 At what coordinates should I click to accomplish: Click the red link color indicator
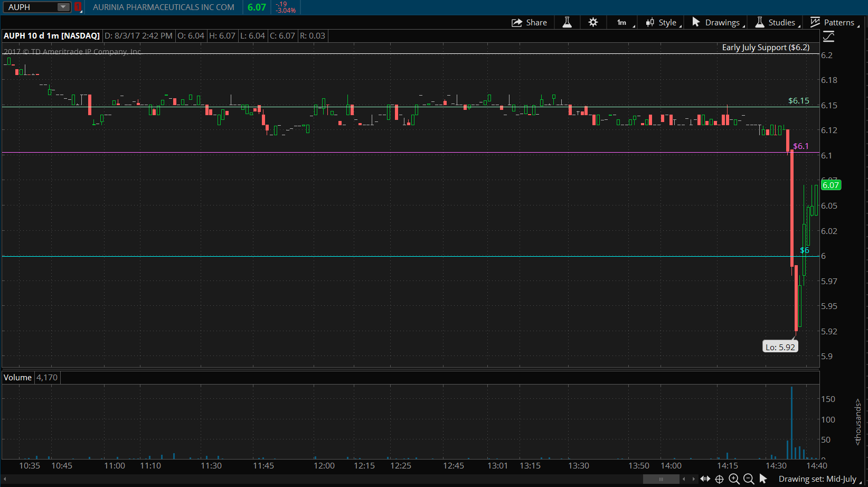point(78,7)
